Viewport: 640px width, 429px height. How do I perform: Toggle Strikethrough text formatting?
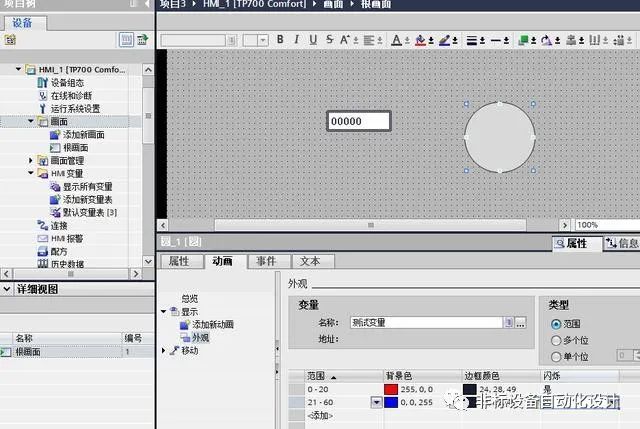329,40
